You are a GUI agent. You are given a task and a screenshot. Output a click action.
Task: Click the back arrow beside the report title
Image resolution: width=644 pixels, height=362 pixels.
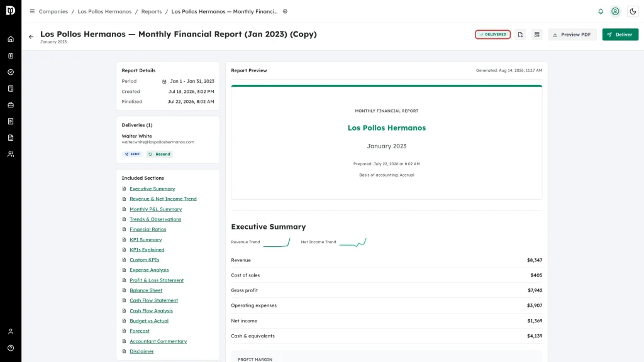[31, 37]
